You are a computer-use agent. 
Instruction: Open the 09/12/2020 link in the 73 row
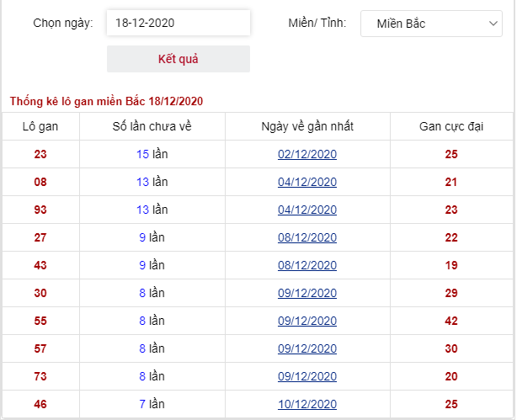point(307,376)
